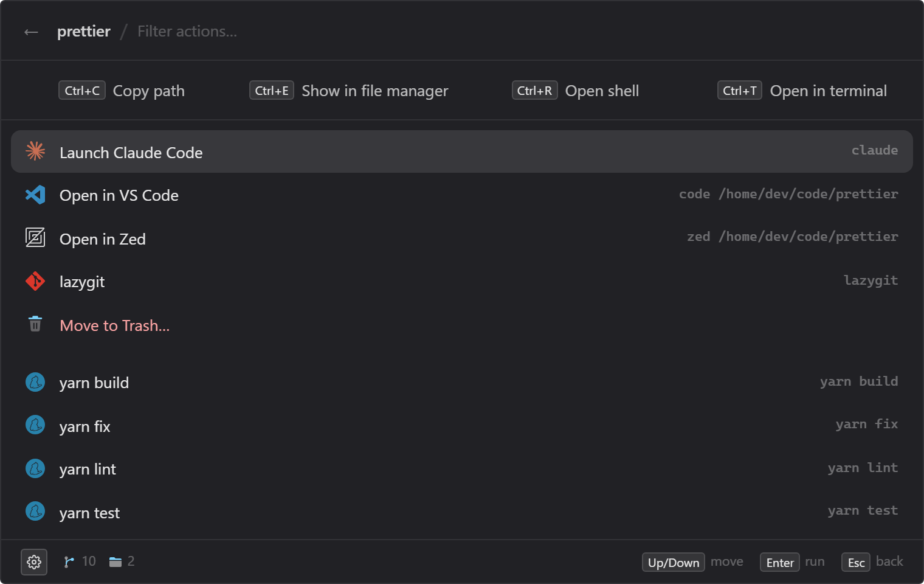Image resolution: width=924 pixels, height=584 pixels.
Task: Focus the Filter actions input
Action: point(187,31)
